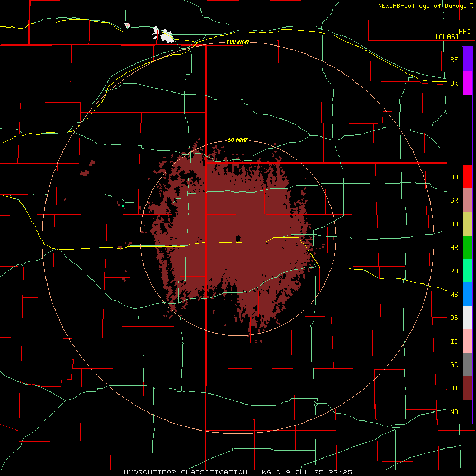Click the UK magenta legend swatch
This screenshot has width=476, height=476.
(x=467, y=83)
